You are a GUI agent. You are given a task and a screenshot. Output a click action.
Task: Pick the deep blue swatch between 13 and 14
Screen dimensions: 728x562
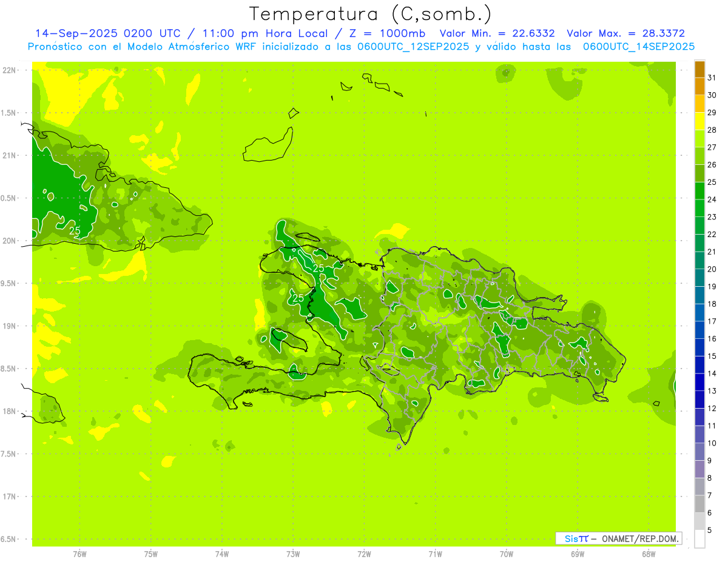tap(699, 383)
